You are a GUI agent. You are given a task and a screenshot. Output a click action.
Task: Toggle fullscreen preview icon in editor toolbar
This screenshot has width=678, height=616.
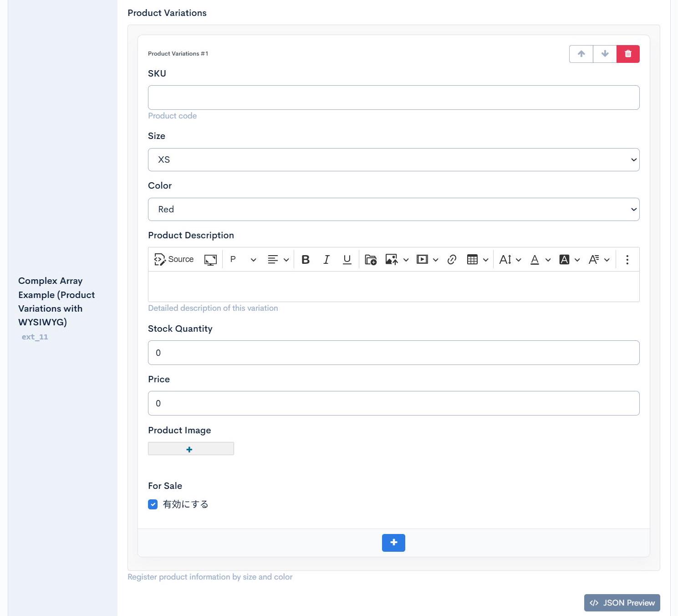pos(210,260)
